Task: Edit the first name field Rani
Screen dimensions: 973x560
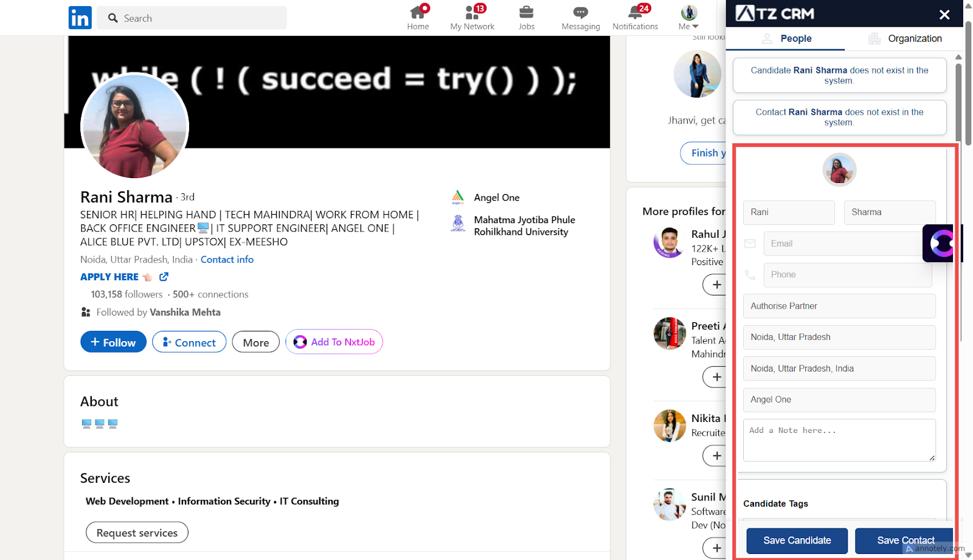Action: click(x=789, y=212)
